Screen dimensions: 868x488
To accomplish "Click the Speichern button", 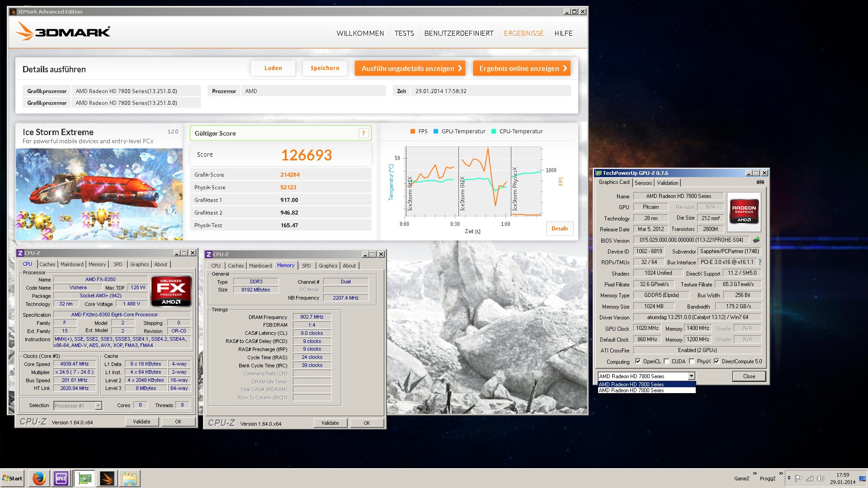I will (325, 68).
